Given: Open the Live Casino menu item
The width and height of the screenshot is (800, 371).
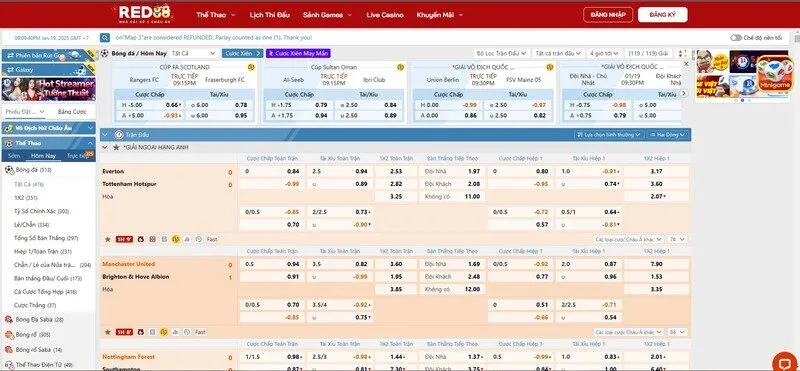Looking at the screenshot, I should (x=385, y=15).
